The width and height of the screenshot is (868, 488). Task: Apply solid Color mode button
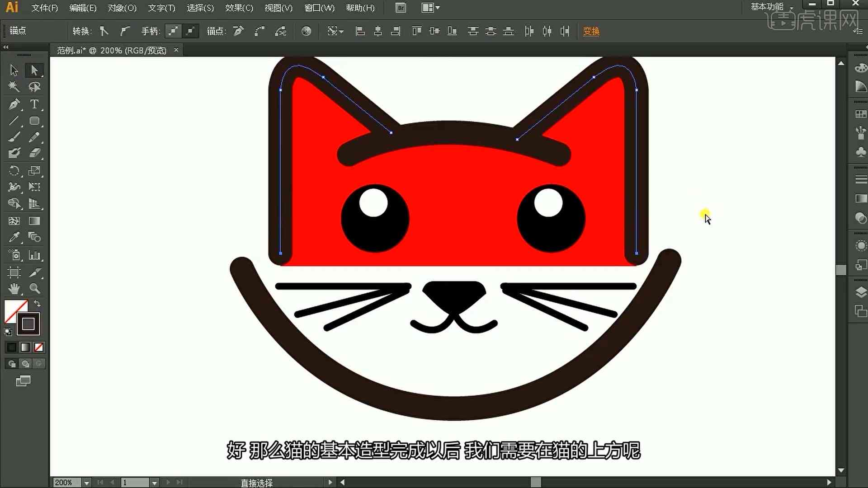tap(12, 347)
